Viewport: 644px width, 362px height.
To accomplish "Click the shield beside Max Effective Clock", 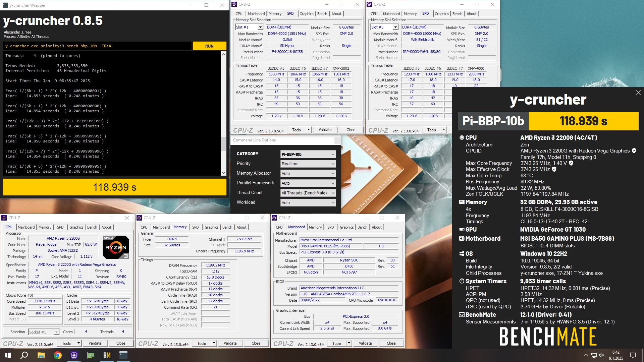I will click(554, 169).
